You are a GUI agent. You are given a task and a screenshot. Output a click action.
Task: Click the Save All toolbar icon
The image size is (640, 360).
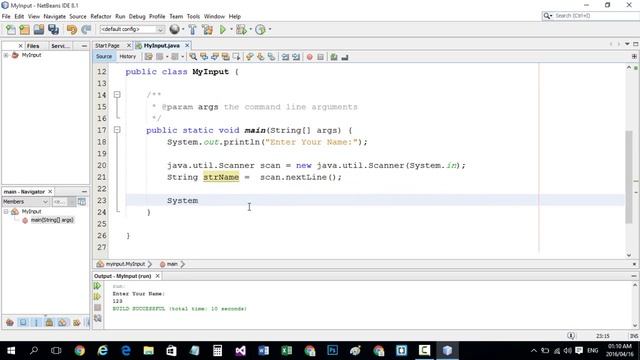[x=53, y=29]
